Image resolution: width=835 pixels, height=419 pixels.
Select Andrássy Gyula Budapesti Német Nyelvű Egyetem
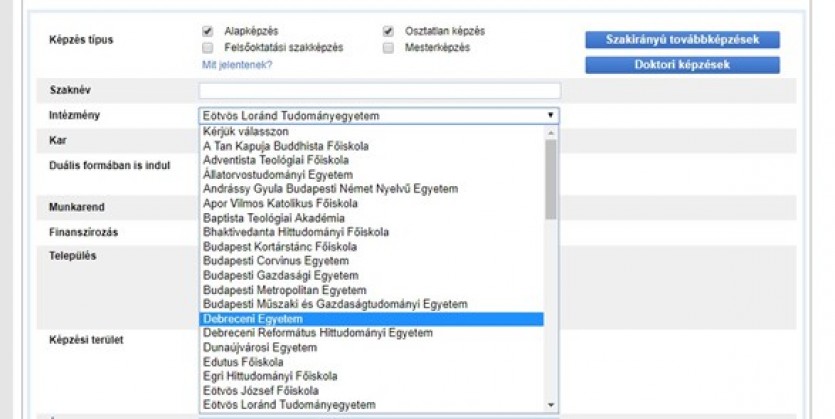(372, 189)
